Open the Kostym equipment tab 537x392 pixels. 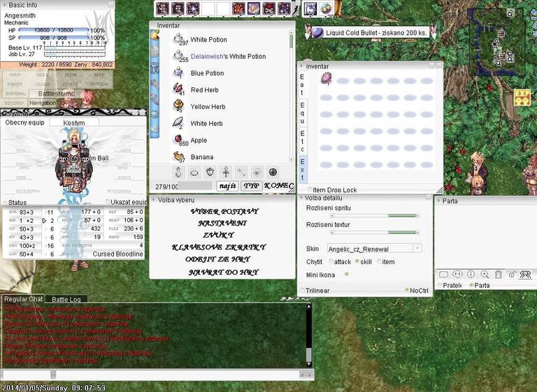click(74, 122)
